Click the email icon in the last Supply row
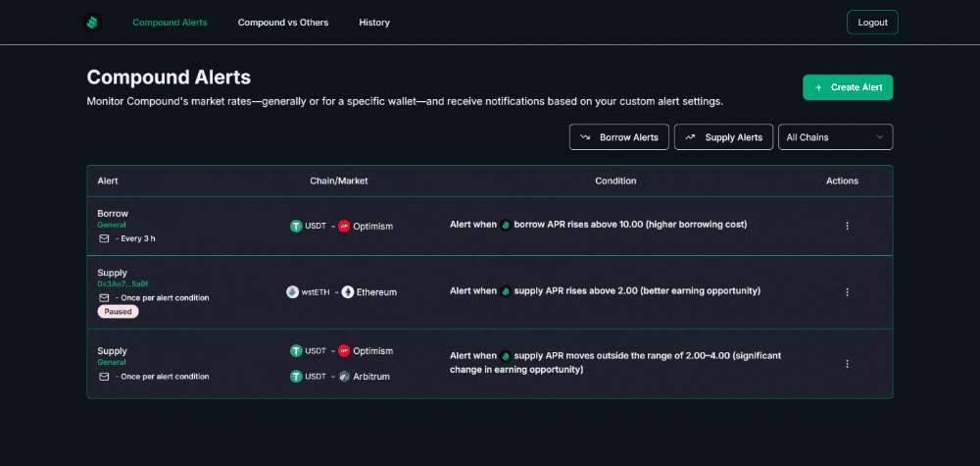Image resolution: width=980 pixels, height=466 pixels. coord(104,377)
